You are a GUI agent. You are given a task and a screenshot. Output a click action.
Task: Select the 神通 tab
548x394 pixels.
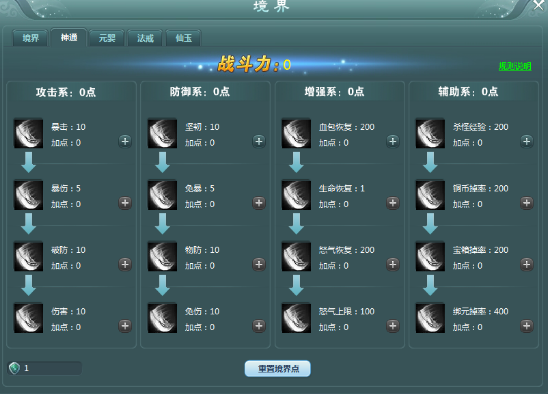tap(69, 37)
